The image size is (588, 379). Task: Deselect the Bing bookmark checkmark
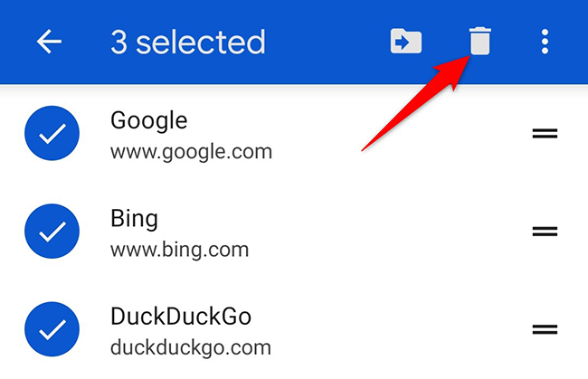tap(52, 232)
